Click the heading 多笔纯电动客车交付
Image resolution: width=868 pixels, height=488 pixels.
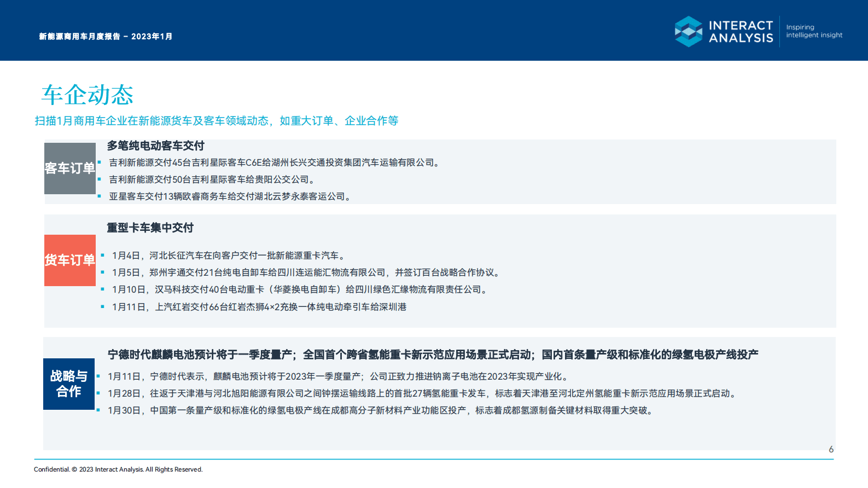(x=155, y=146)
